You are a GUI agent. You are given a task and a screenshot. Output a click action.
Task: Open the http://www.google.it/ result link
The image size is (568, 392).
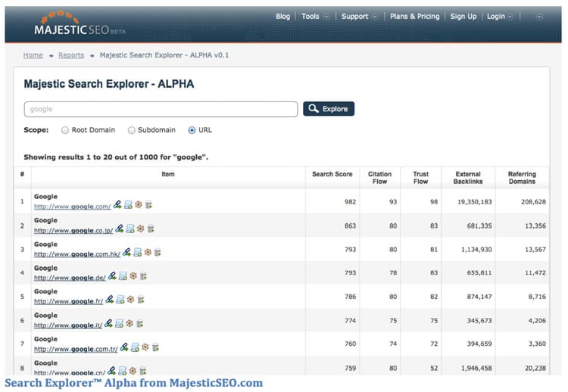(68, 325)
